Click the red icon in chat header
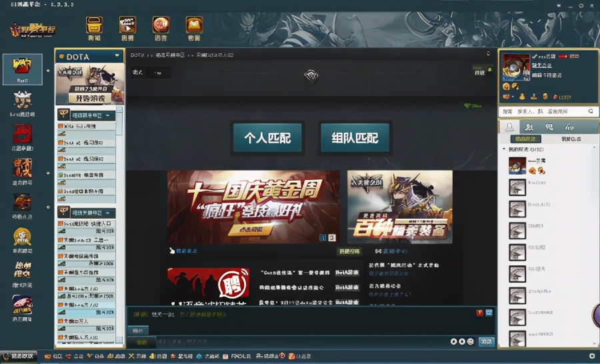The width and height of the screenshot is (600, 364). coord(479,313)
